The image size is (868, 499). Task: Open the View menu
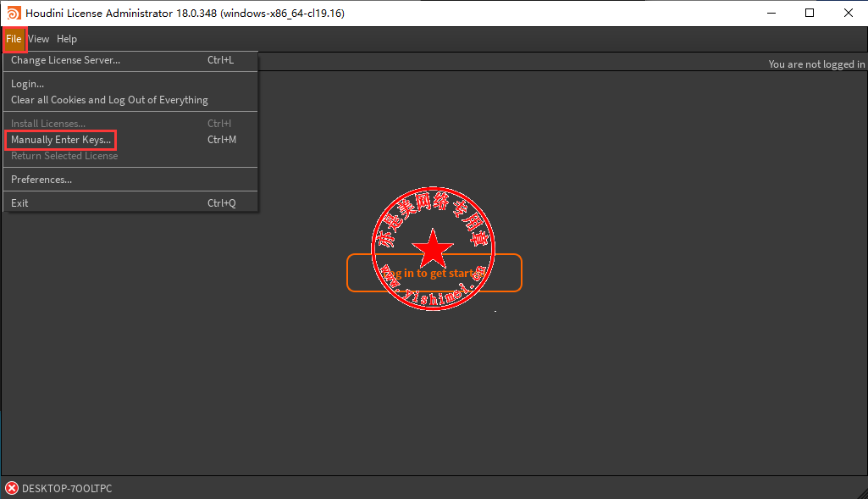(x=39, y=39)
